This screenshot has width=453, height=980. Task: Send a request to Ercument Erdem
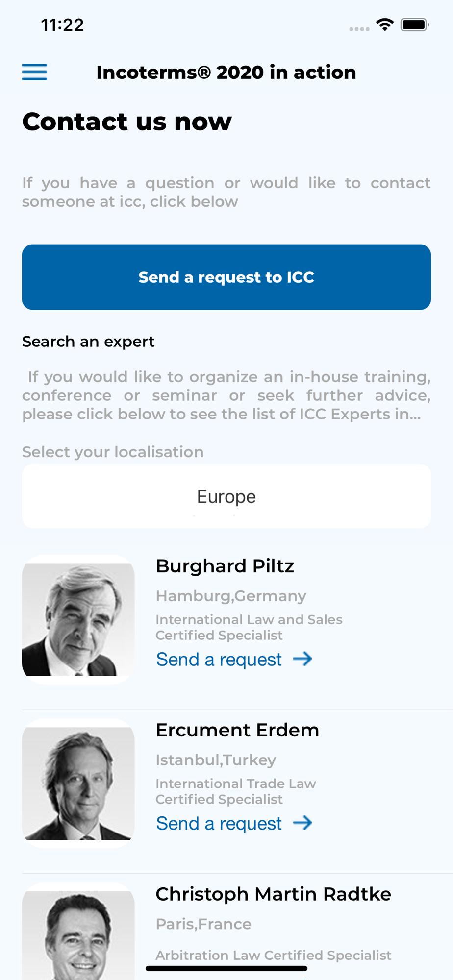tap(219, 824)
